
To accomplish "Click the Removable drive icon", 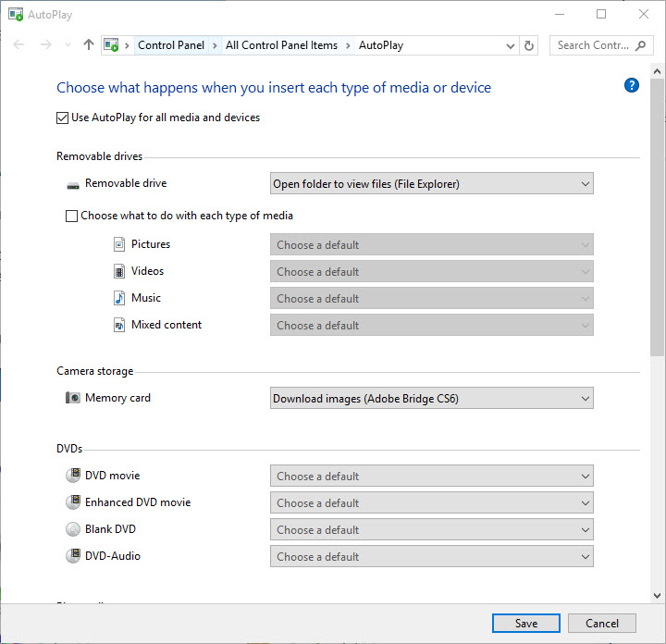I will [x=73, y=184].
